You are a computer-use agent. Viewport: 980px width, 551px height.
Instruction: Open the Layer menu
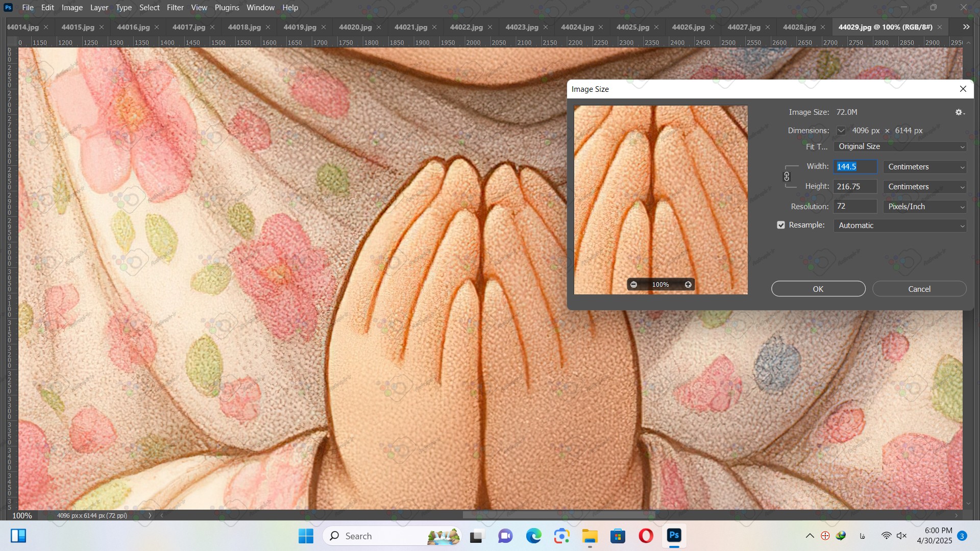tap(99, 8)
